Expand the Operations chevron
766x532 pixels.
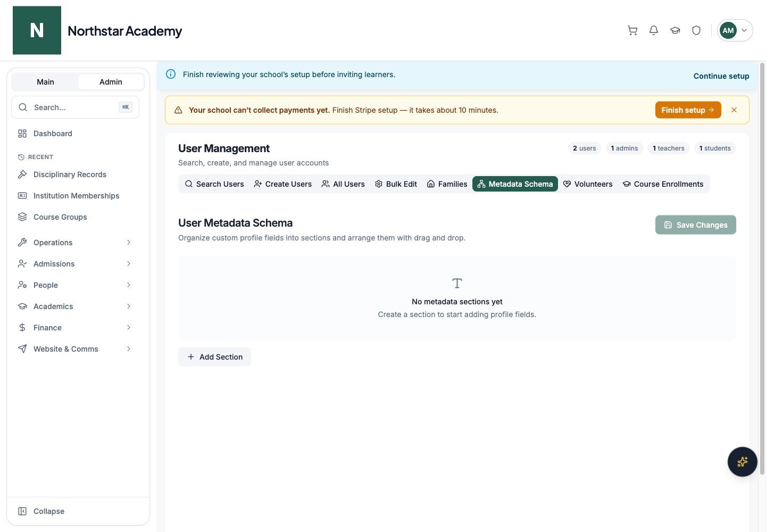click(129, 243)
